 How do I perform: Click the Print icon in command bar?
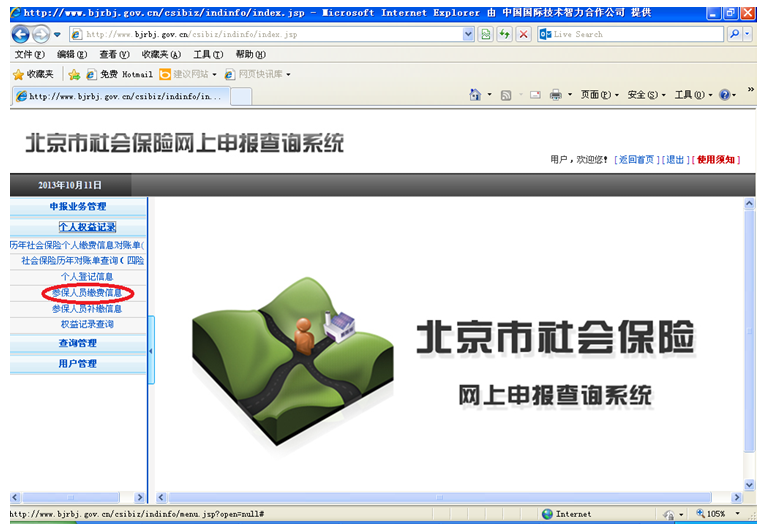point(555,95)
